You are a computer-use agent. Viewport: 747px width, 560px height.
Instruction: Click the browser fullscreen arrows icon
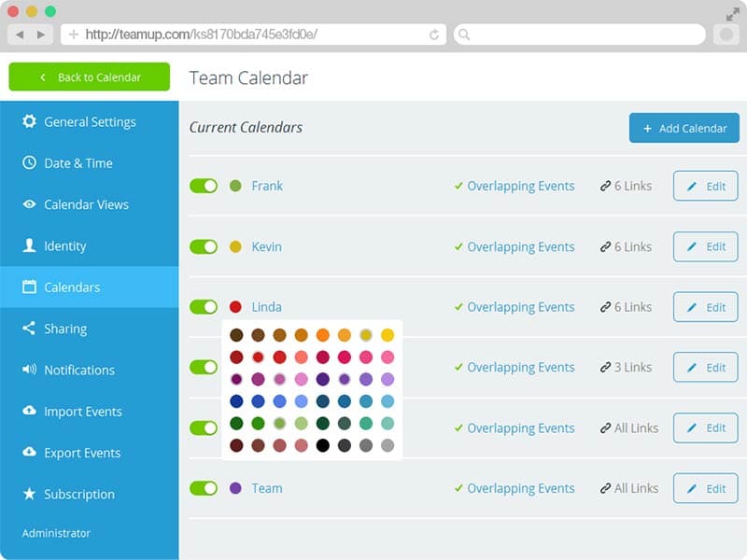(732, 15)
